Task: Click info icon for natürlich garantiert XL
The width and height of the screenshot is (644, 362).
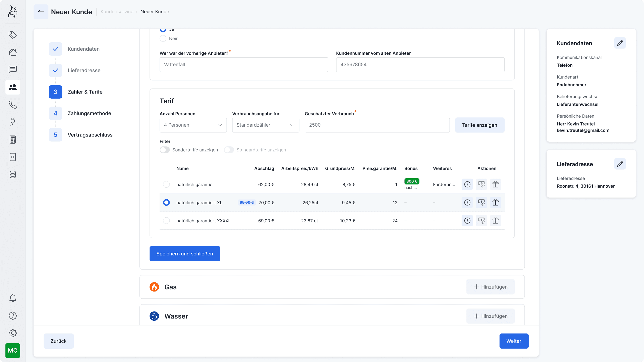Action: coord(467,203)
